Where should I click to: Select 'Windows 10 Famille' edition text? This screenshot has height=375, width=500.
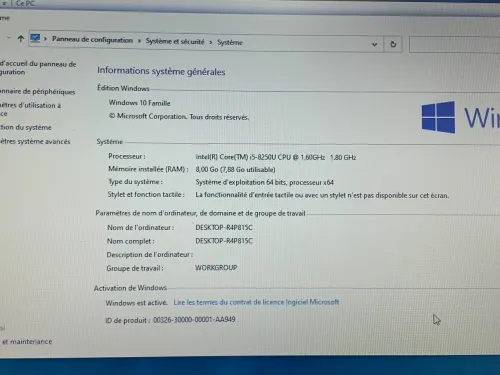[139, 103]
